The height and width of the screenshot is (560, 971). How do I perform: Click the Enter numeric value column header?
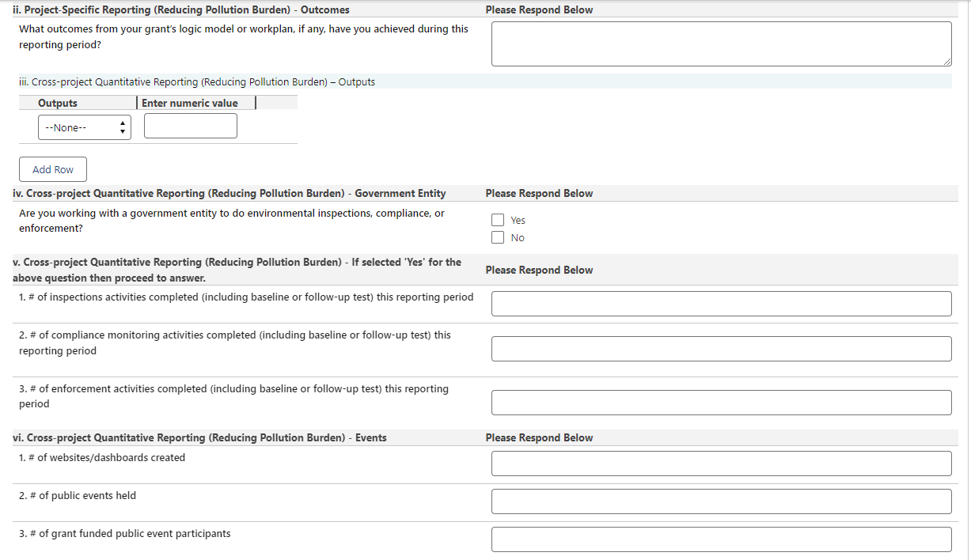pos(190,103)
